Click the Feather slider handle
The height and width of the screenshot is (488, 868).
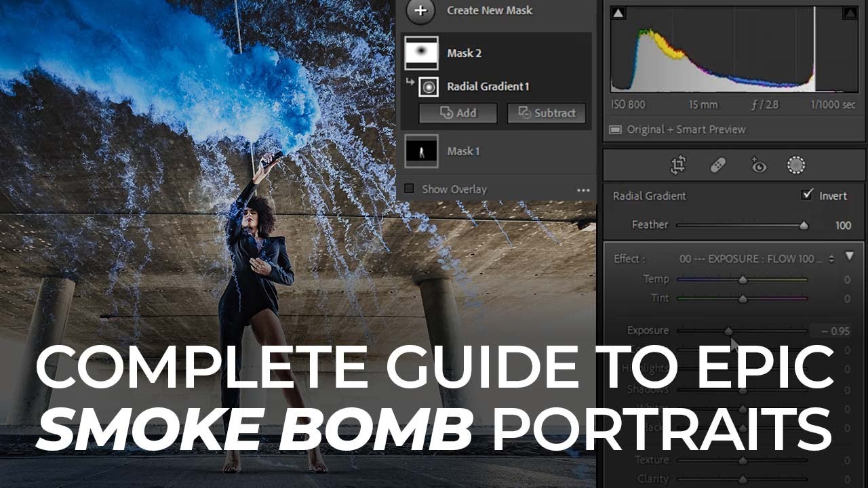coord(804,226)
